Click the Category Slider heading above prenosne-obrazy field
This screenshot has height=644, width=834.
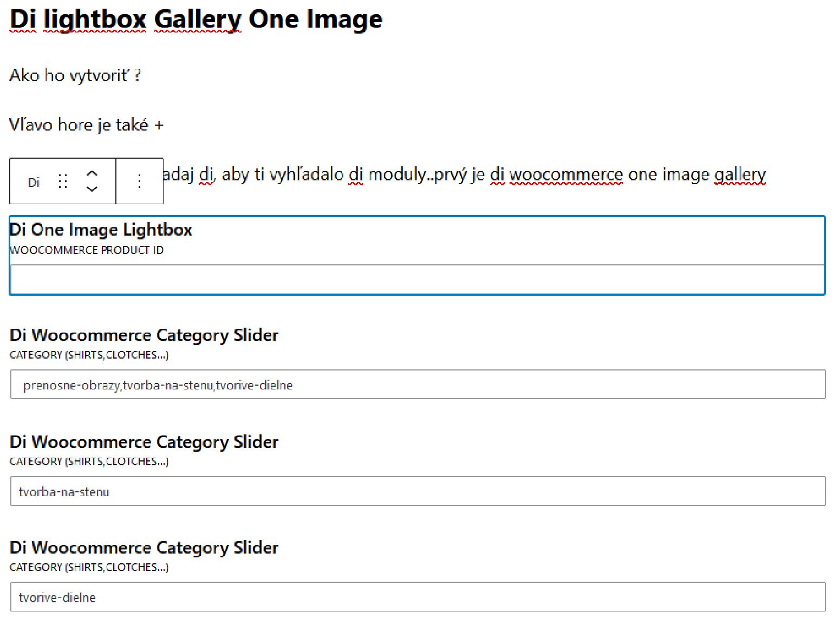pyautogui.click(x=144, y=335)
